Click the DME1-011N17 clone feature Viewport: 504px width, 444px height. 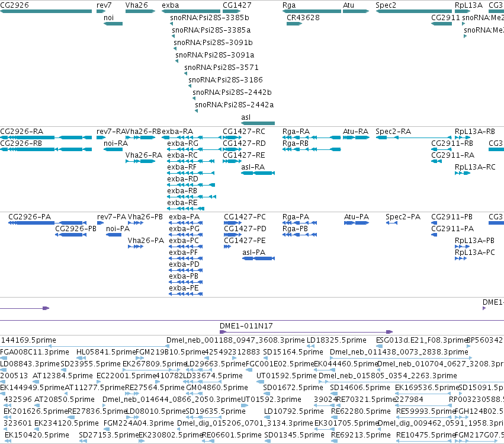[x=306, y=332]
